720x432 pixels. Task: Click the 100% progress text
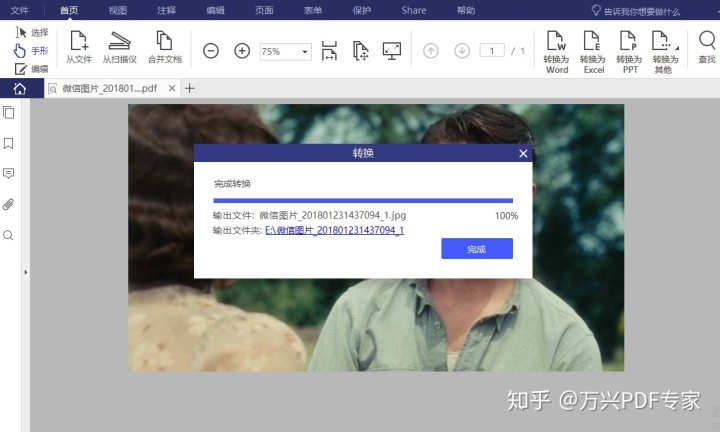pos(506,216)
